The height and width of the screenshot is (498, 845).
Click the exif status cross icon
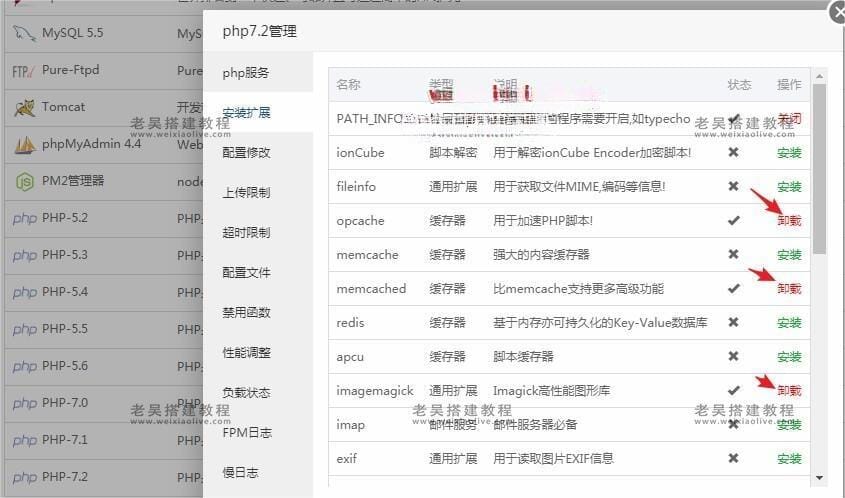point(733,458)
